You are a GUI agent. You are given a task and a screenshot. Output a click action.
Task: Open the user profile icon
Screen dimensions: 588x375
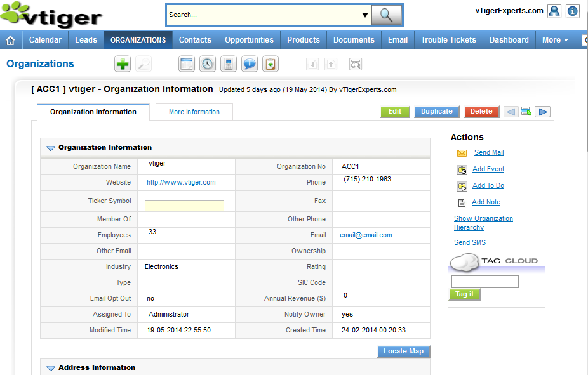click(554, 11)
